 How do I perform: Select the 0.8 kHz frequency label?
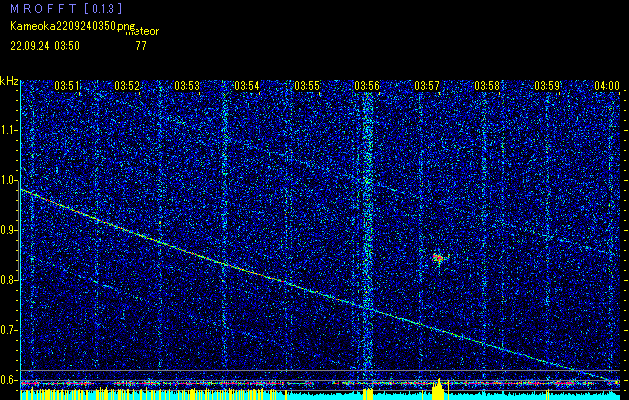pyautogui.click(x=9, y=280)
